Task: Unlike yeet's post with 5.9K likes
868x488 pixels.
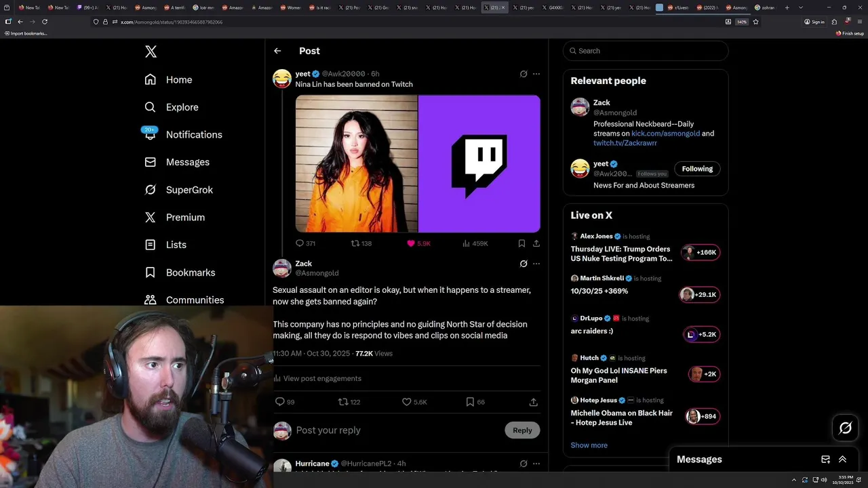Action: pyautogui.click(x=418, y=243)
